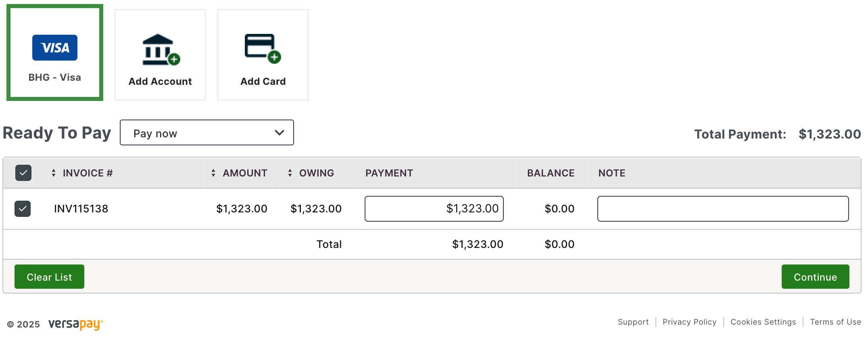Click the Add Account bank icon
The height and width of the screenshot is (340, 868).
pos(161,50)
